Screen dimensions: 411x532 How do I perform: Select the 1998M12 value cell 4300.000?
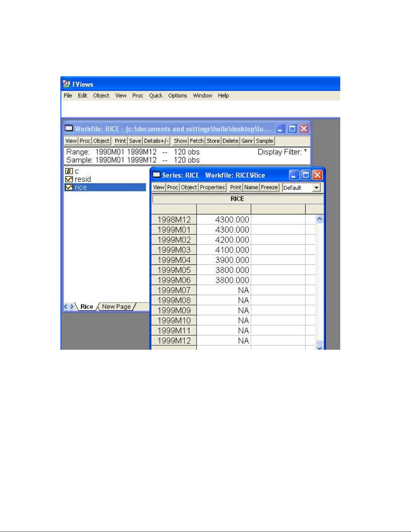[224, 220]
